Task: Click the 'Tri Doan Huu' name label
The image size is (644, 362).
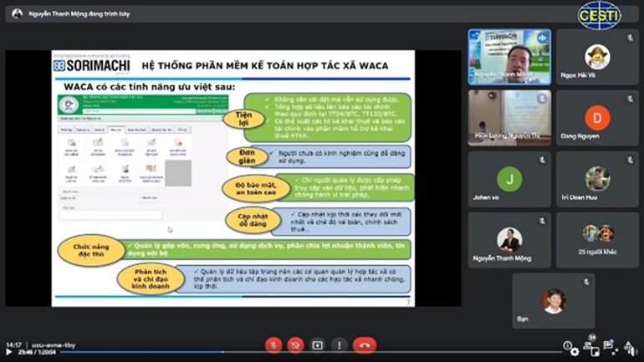Action: pyautogui.click(x=579, y=197)
